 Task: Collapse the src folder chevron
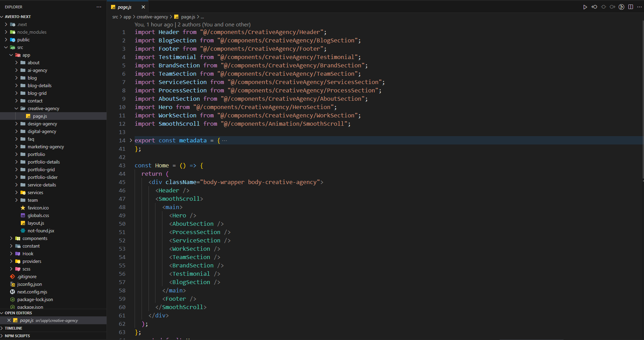(x=6, y=47)
